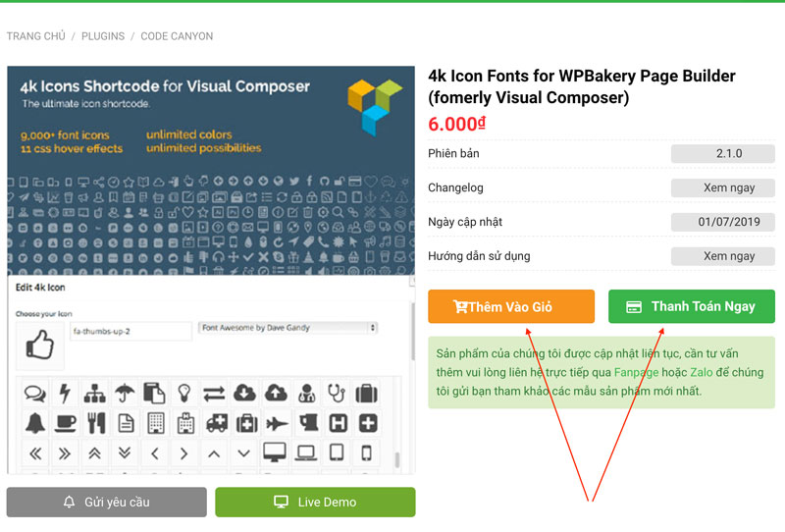Viewport: 785px width, 532px height.
Task: Select the umbrella icon in icon picker
Action: point(125,394)
